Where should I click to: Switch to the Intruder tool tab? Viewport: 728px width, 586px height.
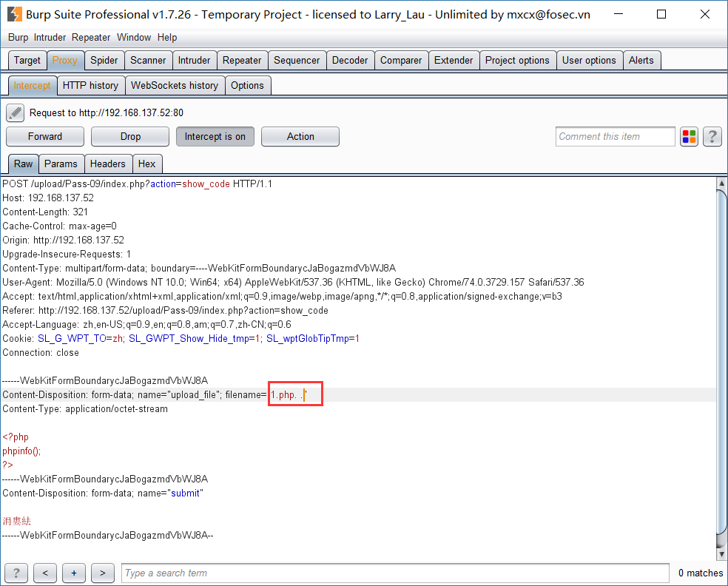click(194, 61)
